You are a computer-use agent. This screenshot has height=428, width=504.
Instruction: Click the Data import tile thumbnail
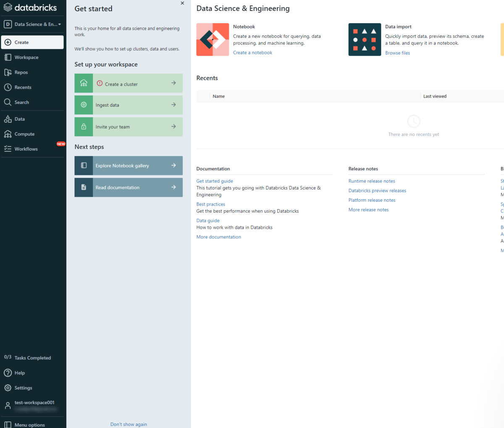[x=365, y=40]
